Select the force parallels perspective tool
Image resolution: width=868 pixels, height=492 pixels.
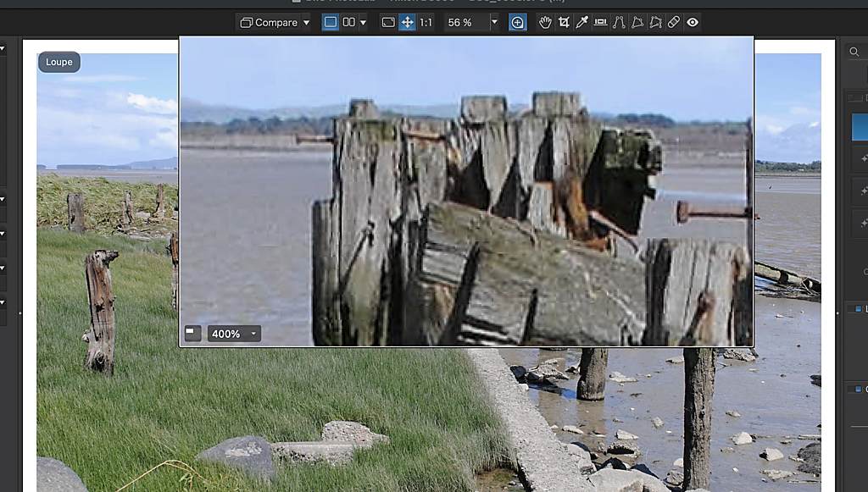coord(619,23)
